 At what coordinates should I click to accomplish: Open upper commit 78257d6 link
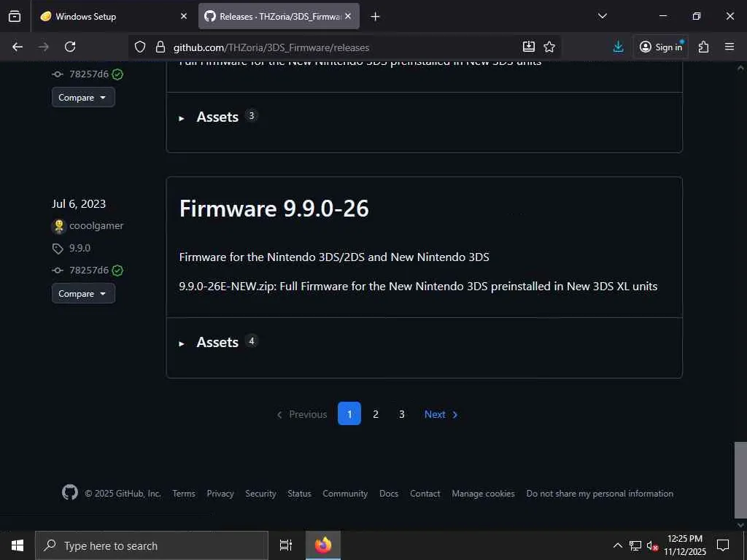pos(89,74)
